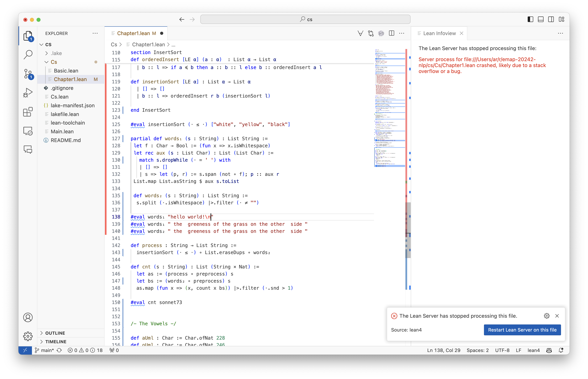The width and height of the screenshot is (588, 379).
Task: Click the editor vertical scrollbar thumb
Action: 408,230
